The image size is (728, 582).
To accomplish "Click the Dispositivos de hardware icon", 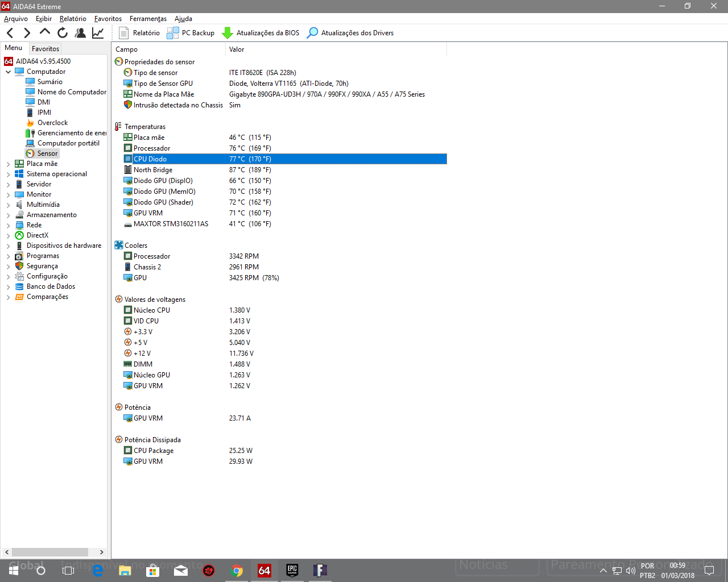I will coord(19,246).
